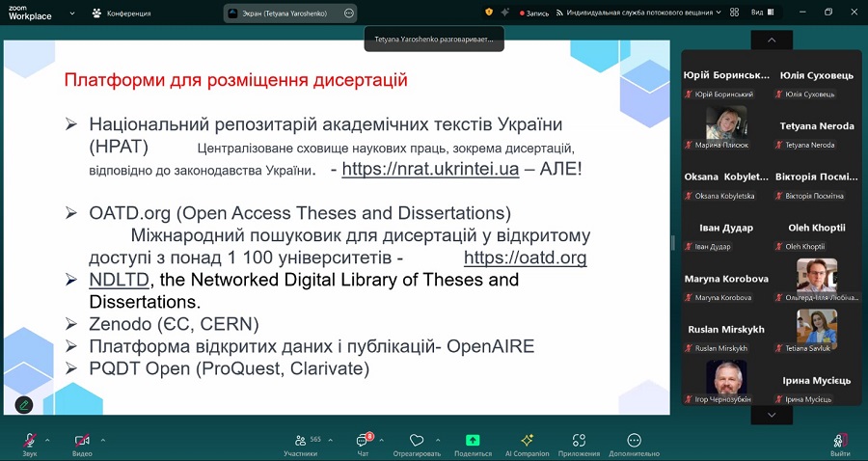868x461 pixels.
Task: Open the Дополнительно more options
Action: tap(635, 445)
